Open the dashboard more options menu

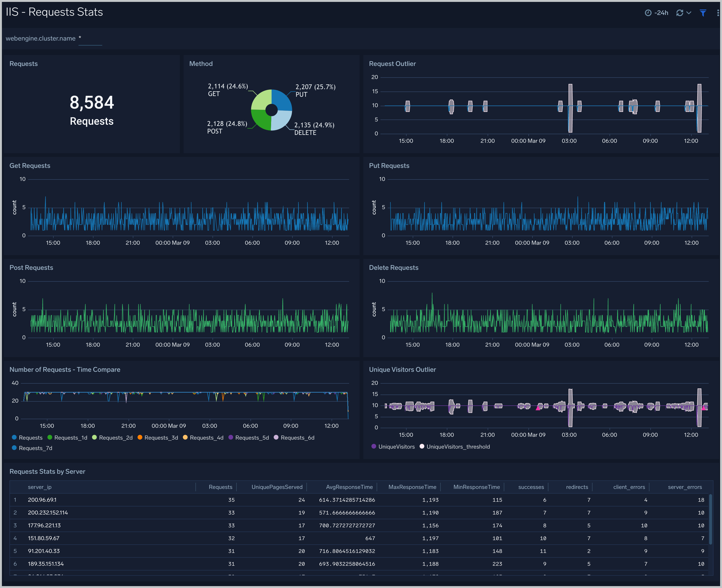[718, 13]
